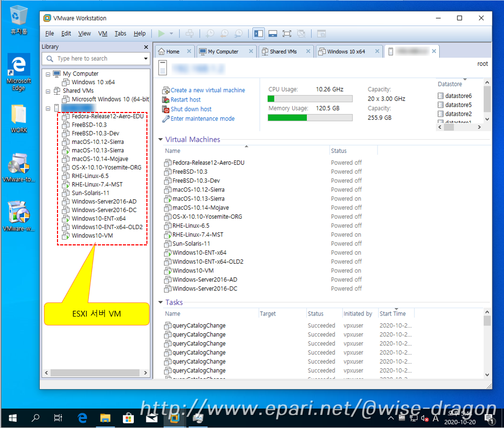Select RHE-Linux-7.4-MST in Virtual Machines list

[x=198, y=235]
